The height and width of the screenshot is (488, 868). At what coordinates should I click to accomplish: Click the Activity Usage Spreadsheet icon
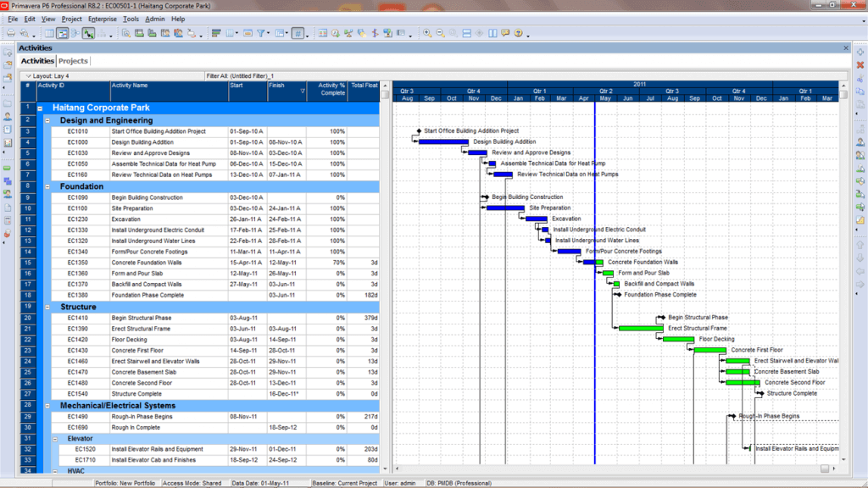(x=139, y=34)
